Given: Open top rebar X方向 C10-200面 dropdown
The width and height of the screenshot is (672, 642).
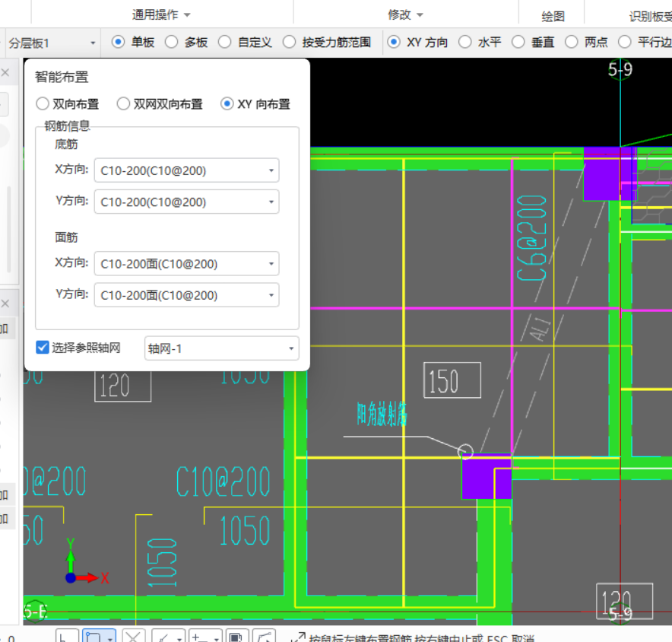Looking at the screenshot, I should click(186, 263).
